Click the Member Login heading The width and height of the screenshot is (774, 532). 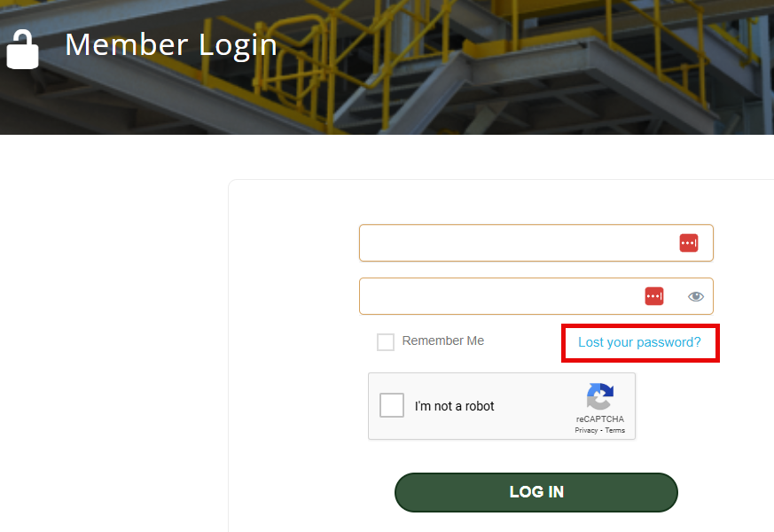tap(171, 44)
